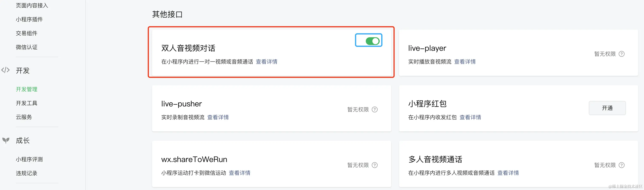Select 开发管理 in the sidebar

coord(26,89)
